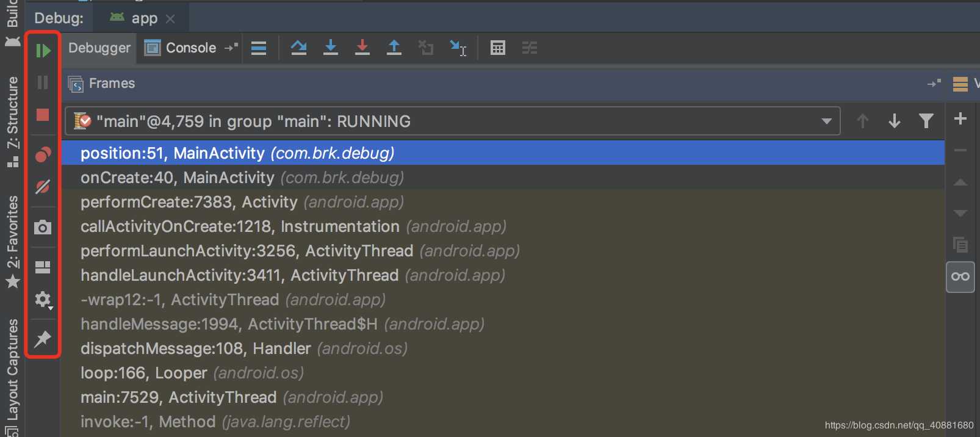The image size is (980, 437).
Task: Open View Breakpoints dialog
Action: (x=43, y=154)
